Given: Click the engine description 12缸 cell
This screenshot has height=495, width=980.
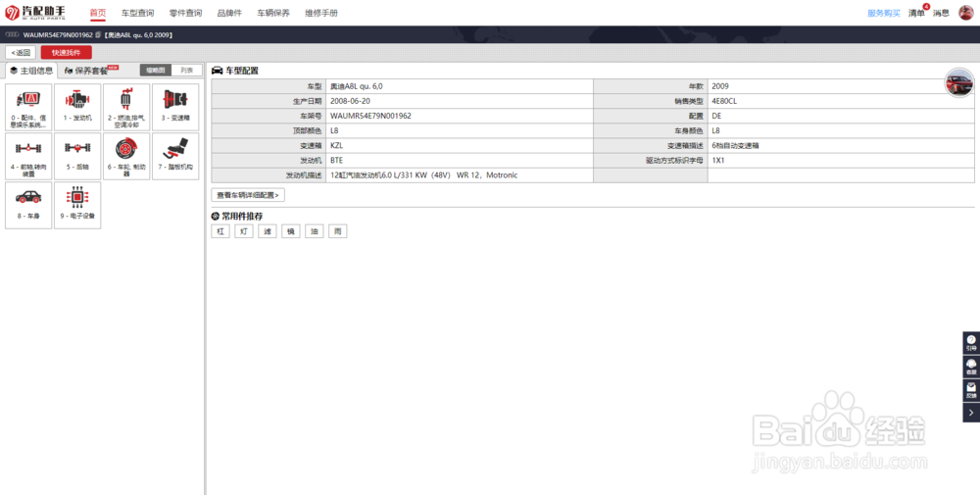Looking at the screenshot, I should click(460, 175).
